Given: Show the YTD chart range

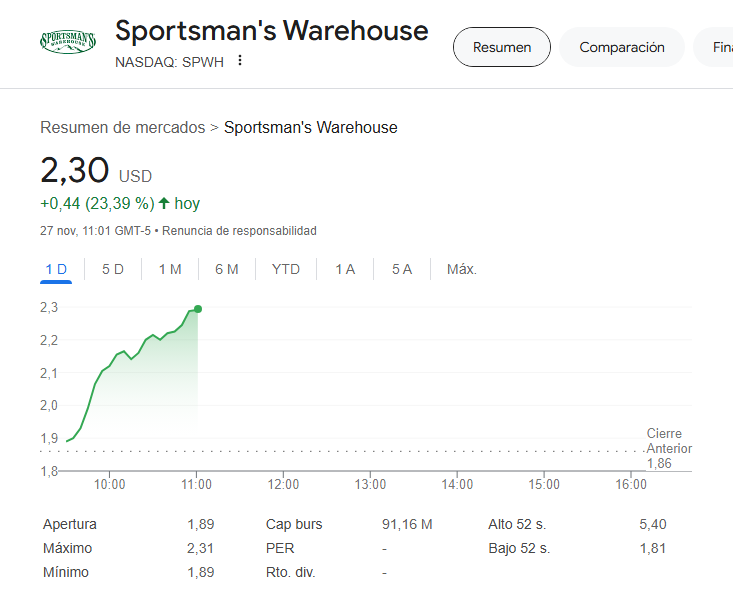Looking at the screenshot, I should pos(286,269).
